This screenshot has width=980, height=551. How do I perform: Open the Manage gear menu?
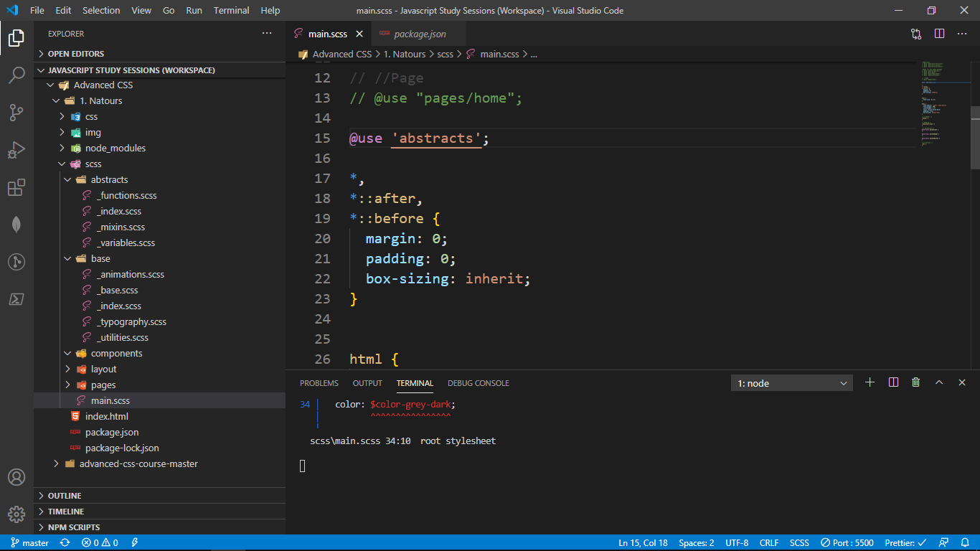tap(16, 514)
